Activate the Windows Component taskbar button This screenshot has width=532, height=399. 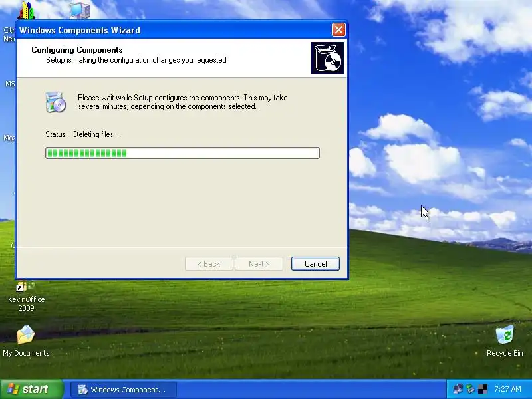pos(124,389)
